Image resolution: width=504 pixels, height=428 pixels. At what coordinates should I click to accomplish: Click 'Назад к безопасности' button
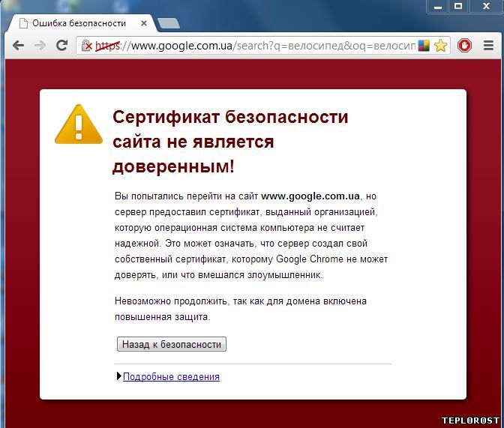[x=172, y=344]
